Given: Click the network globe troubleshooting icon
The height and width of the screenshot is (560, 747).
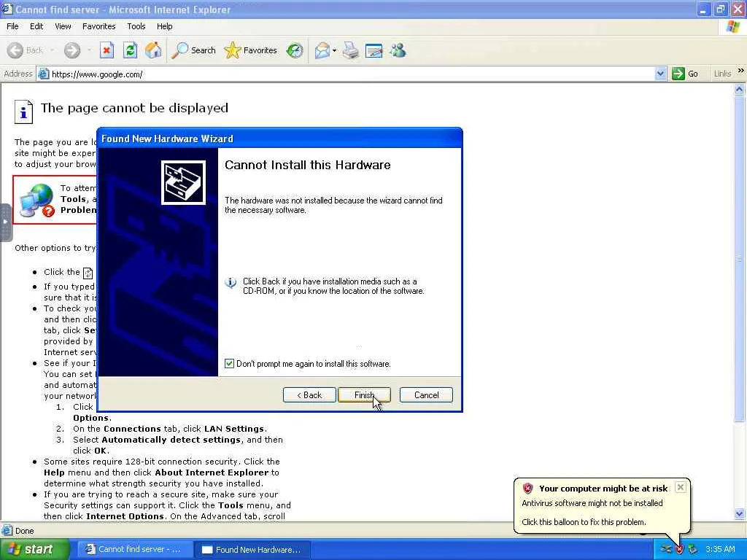Looking at the screenshot, I should (x=37, y=201).
